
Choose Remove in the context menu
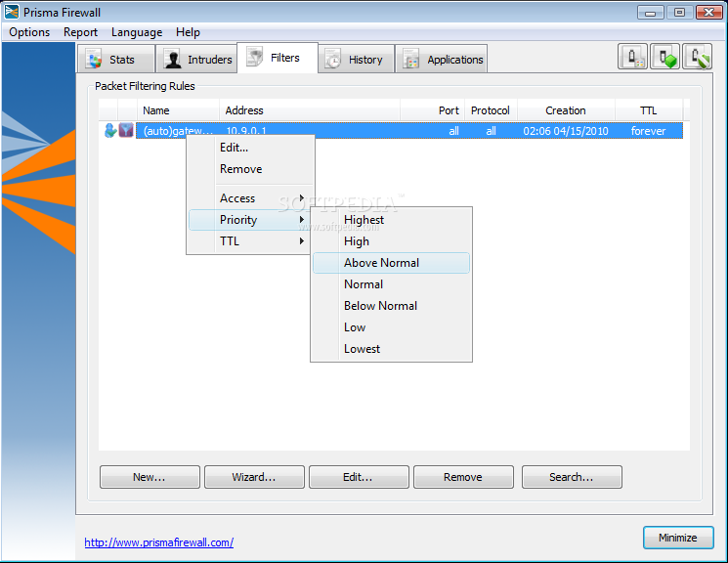[x=251, y=169]
